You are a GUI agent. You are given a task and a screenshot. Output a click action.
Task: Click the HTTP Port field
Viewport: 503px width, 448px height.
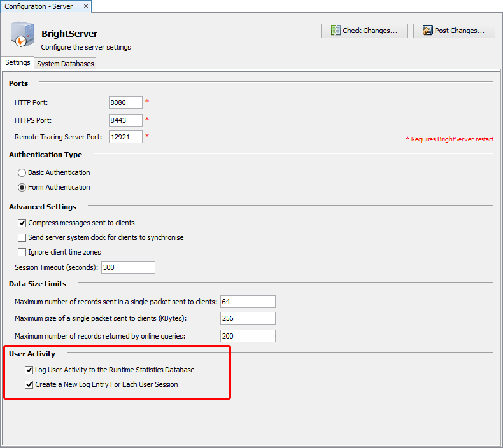coord(125,102)
